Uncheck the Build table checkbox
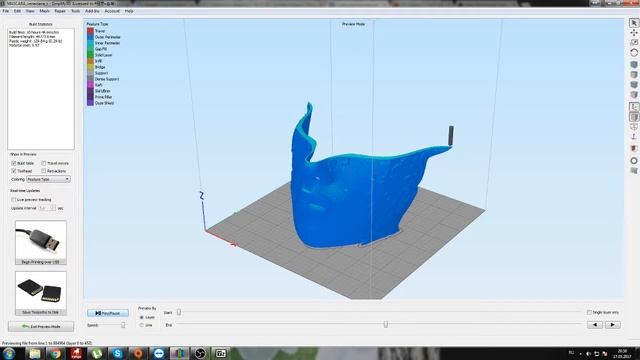Screen dimensions: 640x360 14,163
